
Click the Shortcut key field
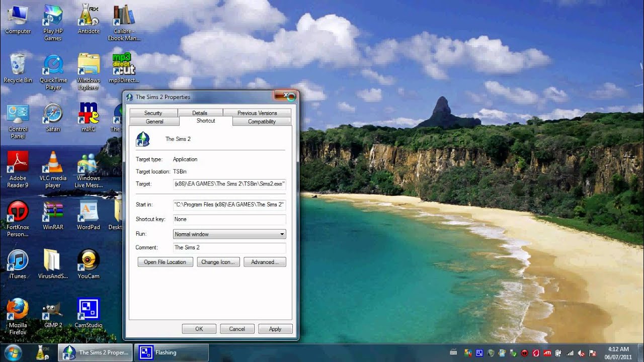[229, 219]
